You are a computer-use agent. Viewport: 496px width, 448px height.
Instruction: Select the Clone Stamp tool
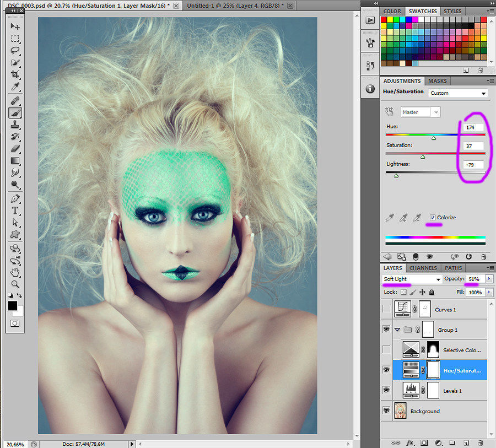coord(15,125)
